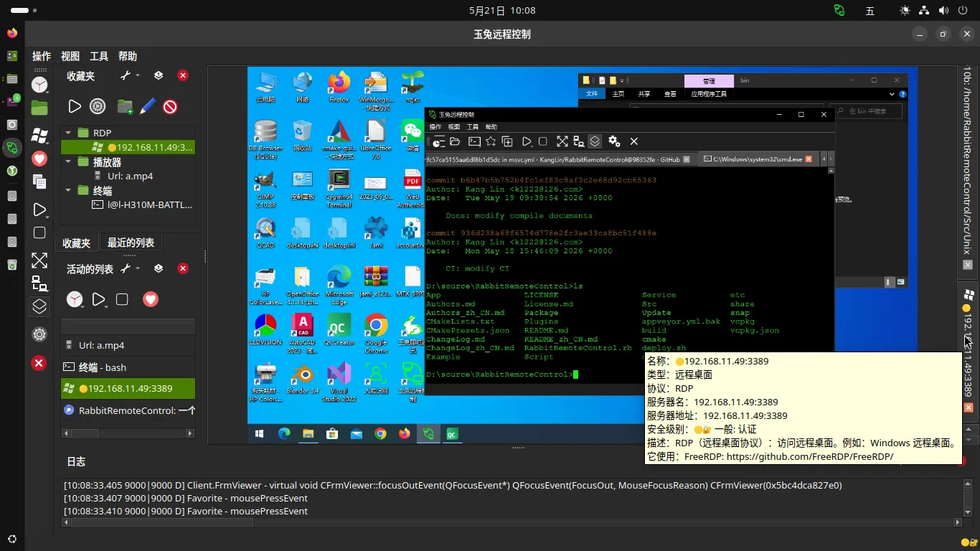
Task: Click the fullscreen expand arrows icon in left toolbar
Action: coord(39,260)
